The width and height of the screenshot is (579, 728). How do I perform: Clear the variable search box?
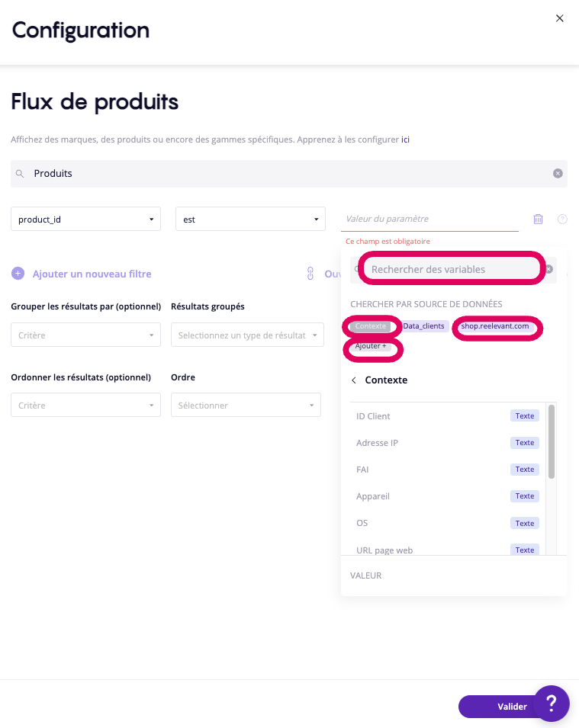pos(548,269)
